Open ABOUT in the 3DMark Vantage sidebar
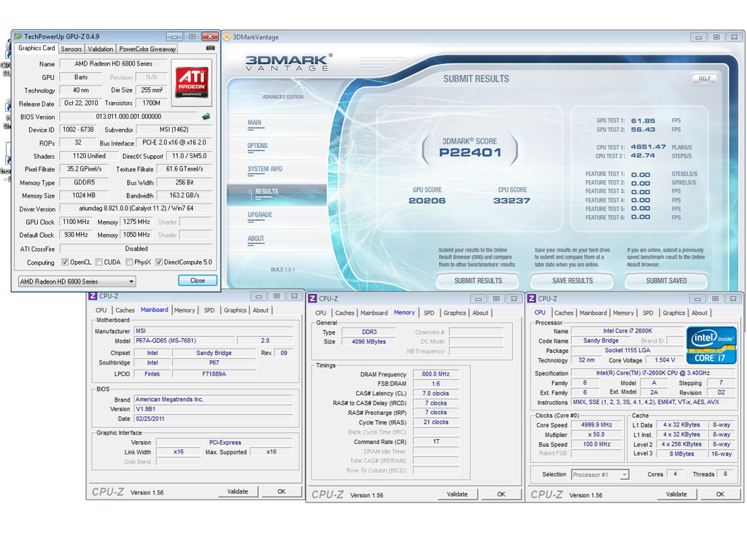 pyautogui.click(x=256, y=238)
